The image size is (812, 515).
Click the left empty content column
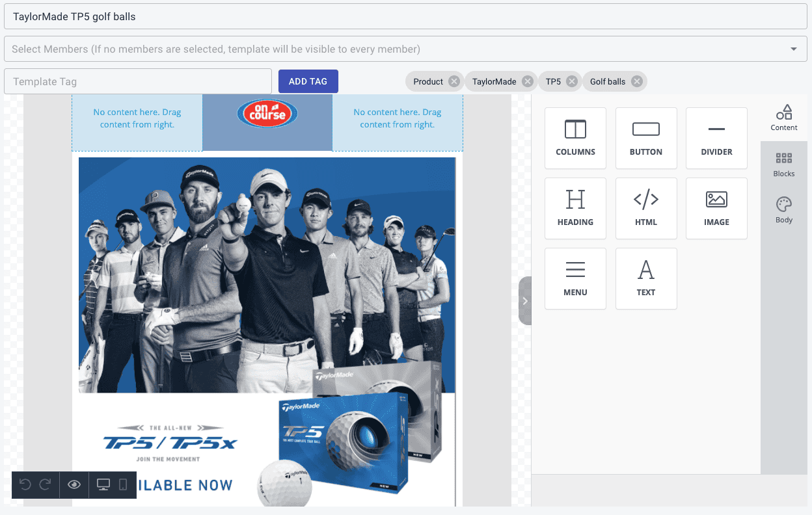click(x=137, y=123)
